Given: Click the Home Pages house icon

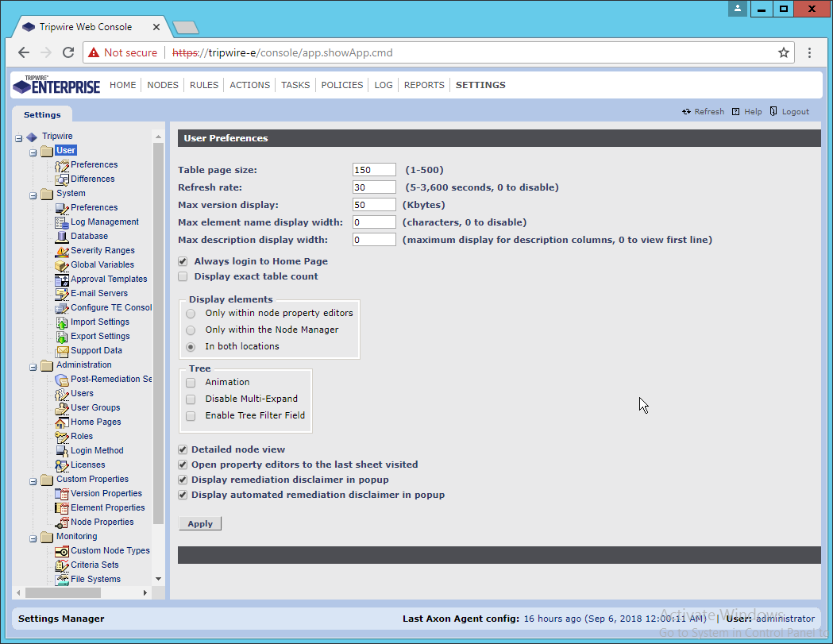Looking at the screenshot, I should coord(62,422).
